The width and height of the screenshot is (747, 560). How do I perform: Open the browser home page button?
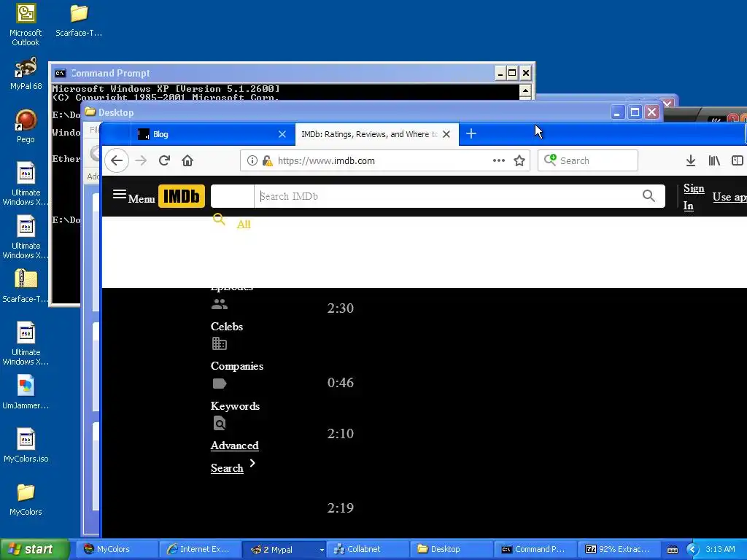coord(187,160)
